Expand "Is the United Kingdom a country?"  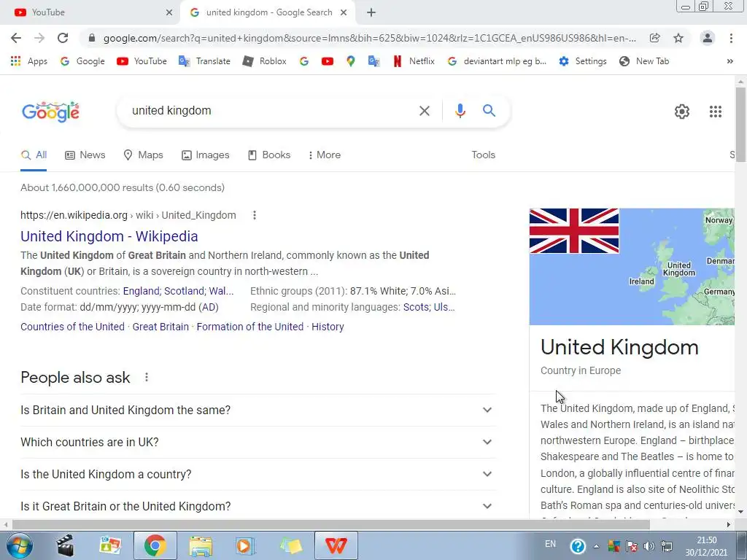coord(258,474)
